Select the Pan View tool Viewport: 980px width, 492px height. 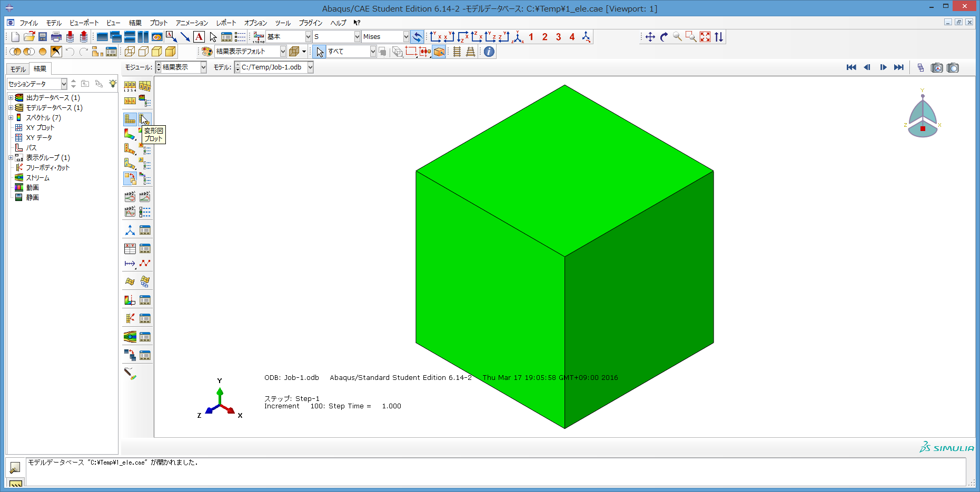[650, 37]
